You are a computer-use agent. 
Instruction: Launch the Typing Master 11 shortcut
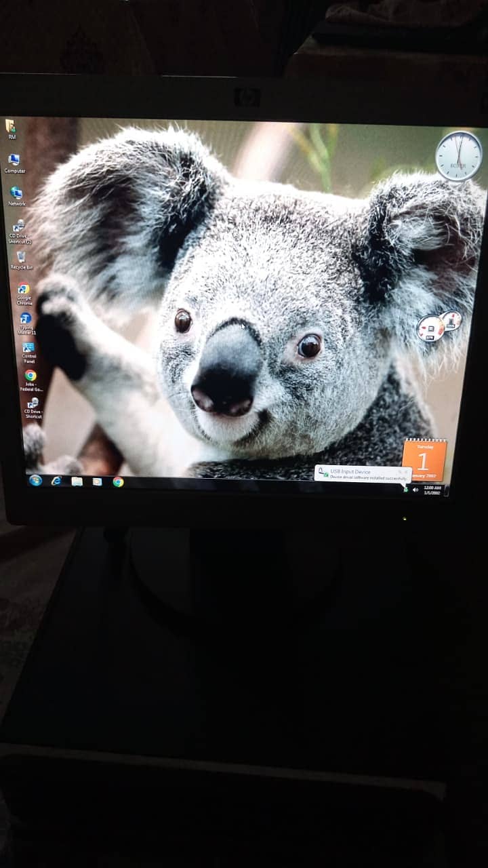click(26, 324)
